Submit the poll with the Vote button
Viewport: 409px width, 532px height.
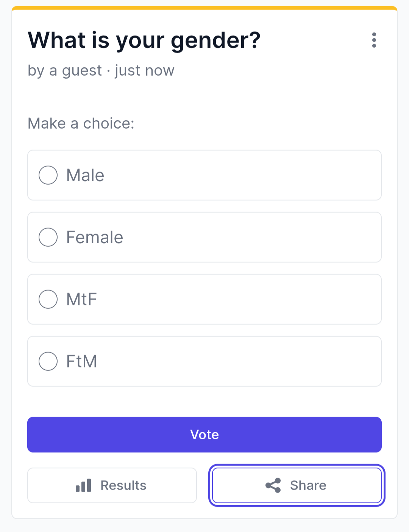pos(204,435)
